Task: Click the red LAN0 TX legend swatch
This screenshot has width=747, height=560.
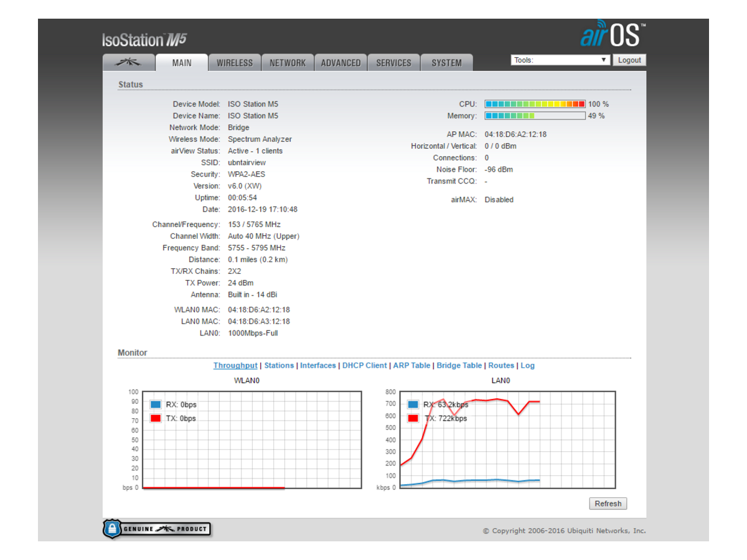Action: click(x=413, y=418)
